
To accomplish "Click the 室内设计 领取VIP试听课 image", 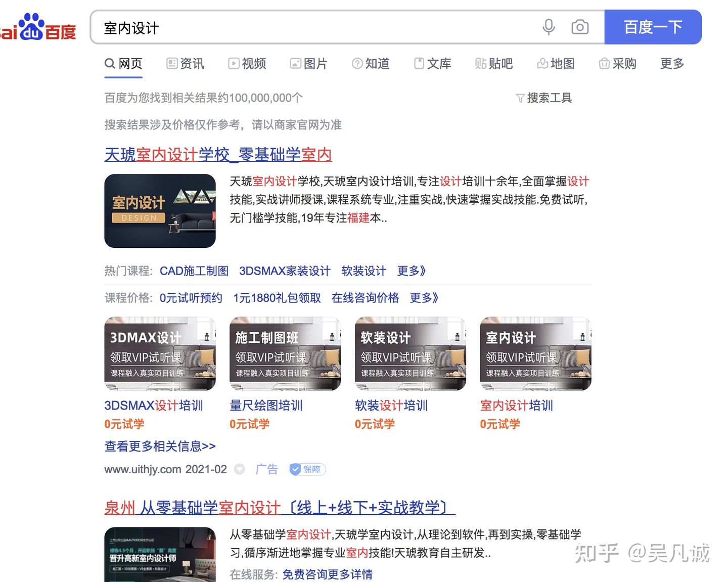I will [x=535, y=353].
